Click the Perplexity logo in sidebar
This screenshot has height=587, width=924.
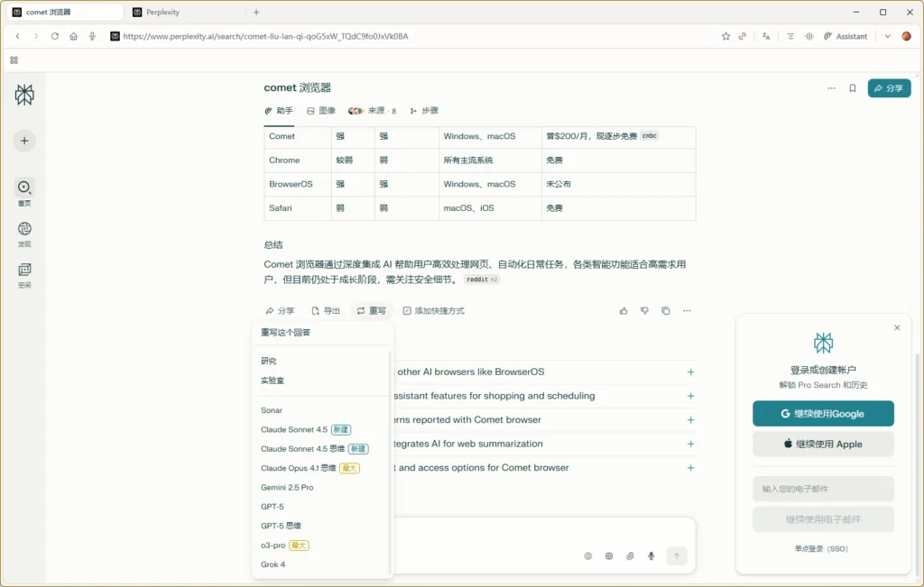pos(24,95)
